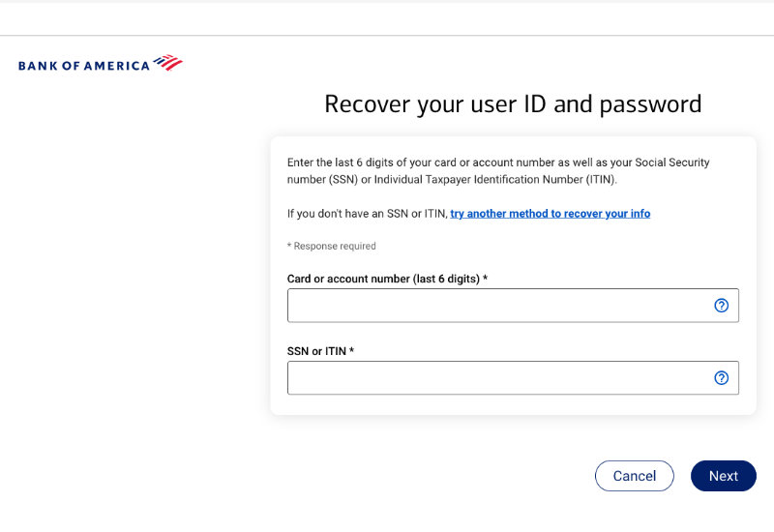The width and height of the screenshot is (774, 532).
Task: Click empty form area below the SSN field
Action: pyautogui.click(x=513, y=405)
